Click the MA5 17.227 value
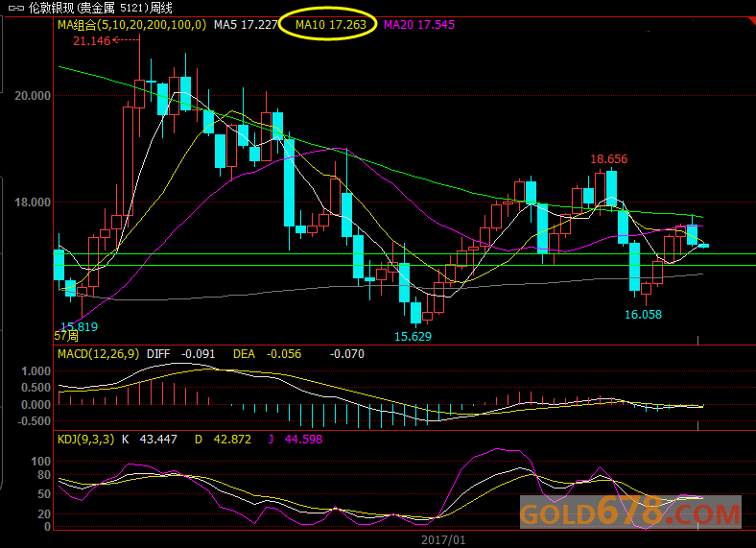This screenshot has height=548, width=756. [x=246, y=25]
